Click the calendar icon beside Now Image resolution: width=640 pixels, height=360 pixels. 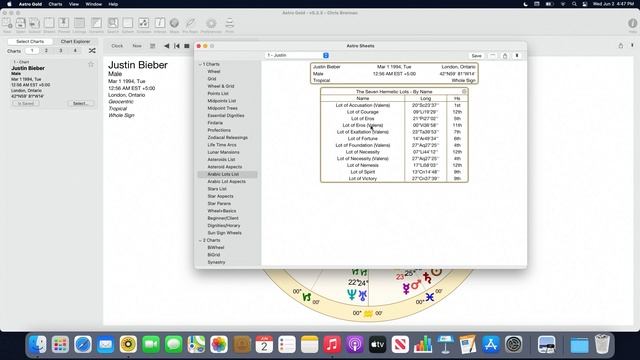tap(153, 46)
